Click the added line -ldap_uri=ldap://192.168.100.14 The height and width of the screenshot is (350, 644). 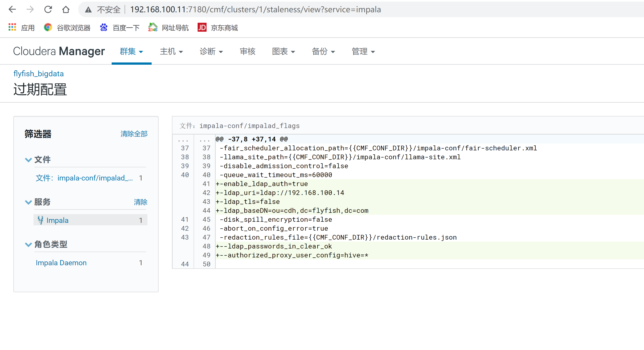pos(280,193)
